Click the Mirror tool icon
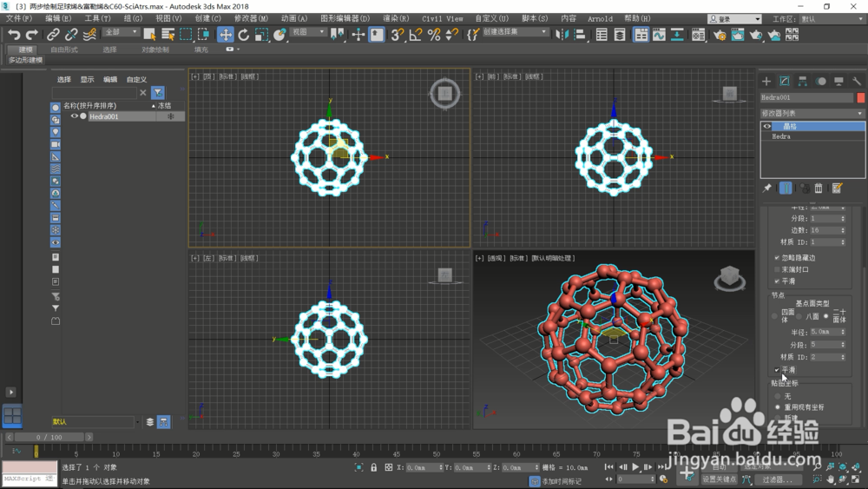 (x=562, y=35)
